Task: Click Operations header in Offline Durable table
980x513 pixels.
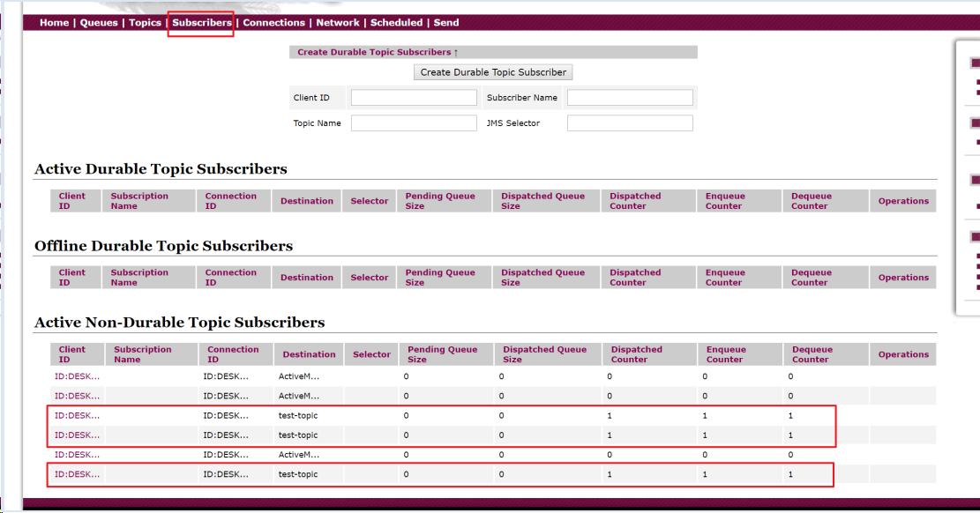Action: (903, 278)
